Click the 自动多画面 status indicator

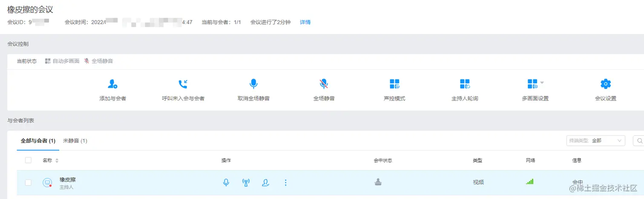[62, 61]
